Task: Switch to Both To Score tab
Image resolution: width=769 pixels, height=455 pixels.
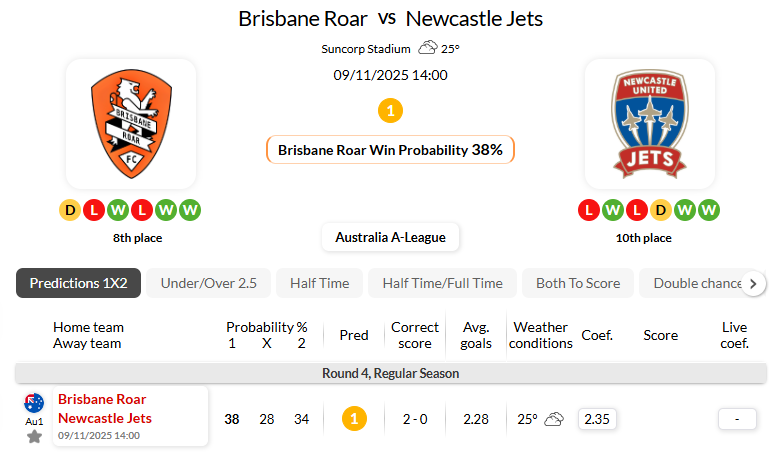Action: click(578, 283)
